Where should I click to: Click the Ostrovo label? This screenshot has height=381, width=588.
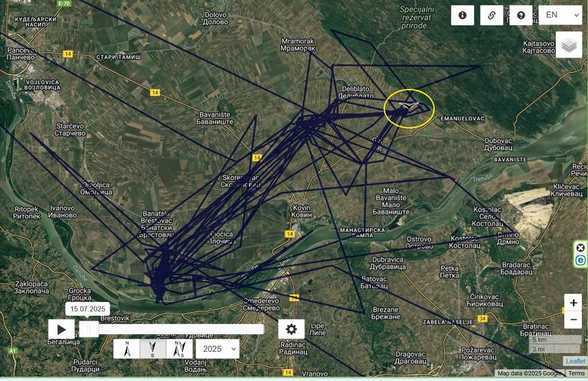point(419,242)
